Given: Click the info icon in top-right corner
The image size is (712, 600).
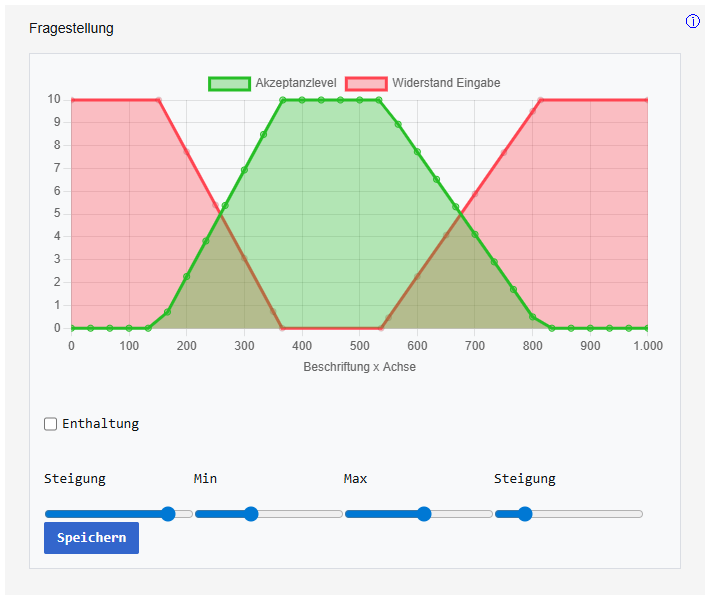Looking at the screenshot, I should (693, 22).
